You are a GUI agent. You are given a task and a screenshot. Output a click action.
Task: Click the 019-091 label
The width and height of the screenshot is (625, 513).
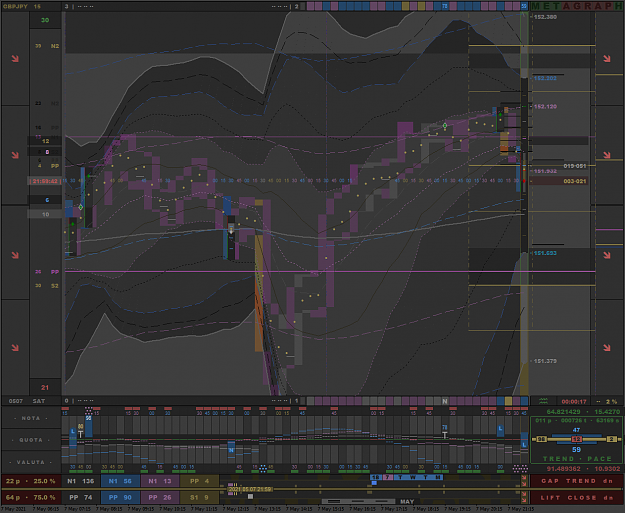[x=574, y=166]
